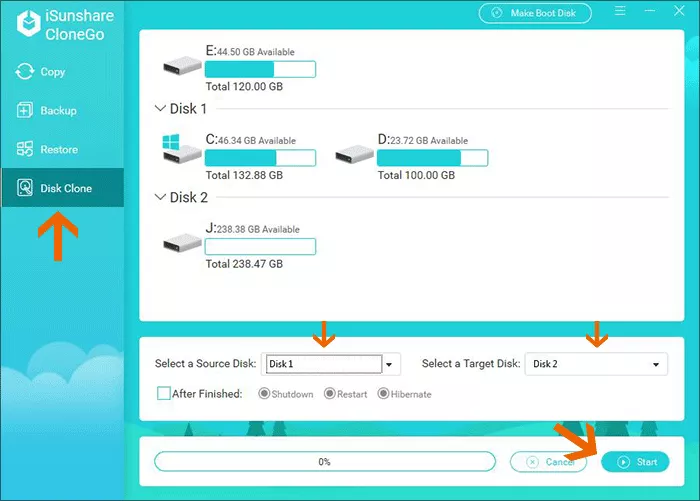Screen dimensions: 700x501
Task: Switch to the Restore tab
Action: click(x=62, y=149)
